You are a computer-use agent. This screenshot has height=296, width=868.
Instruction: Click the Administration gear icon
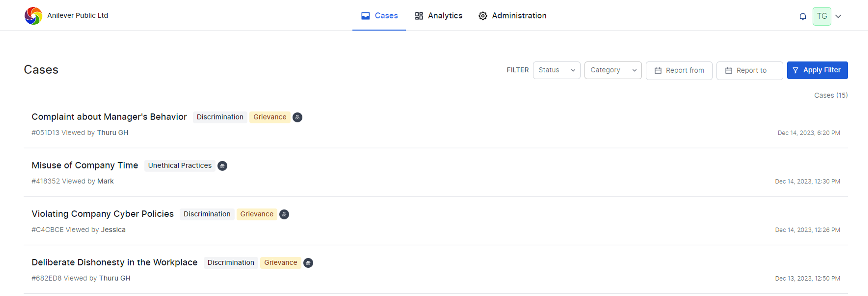click(x=483, y=16)
